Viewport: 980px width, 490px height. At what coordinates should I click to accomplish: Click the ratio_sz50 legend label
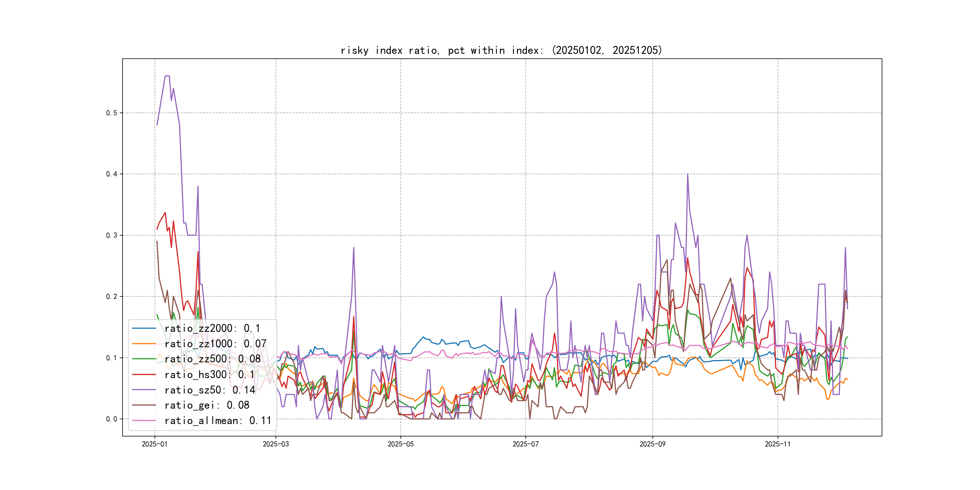pyautogui.click(x=210, y=390)
